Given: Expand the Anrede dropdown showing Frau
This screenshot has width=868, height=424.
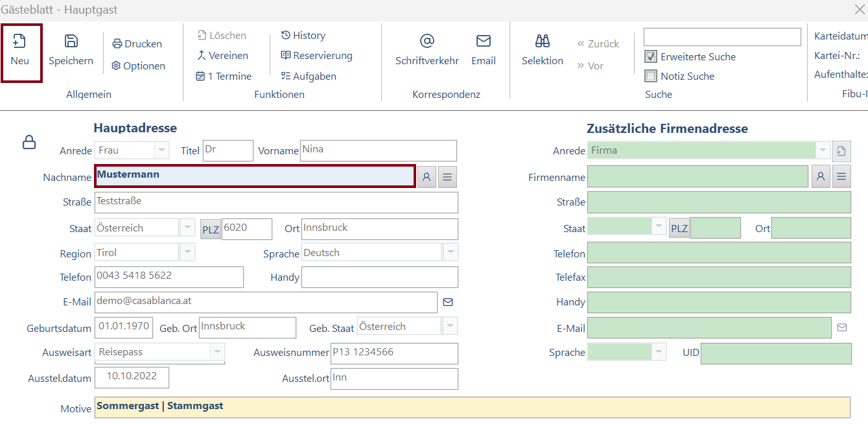Looking at the screenshot, I should coord(161,150).
